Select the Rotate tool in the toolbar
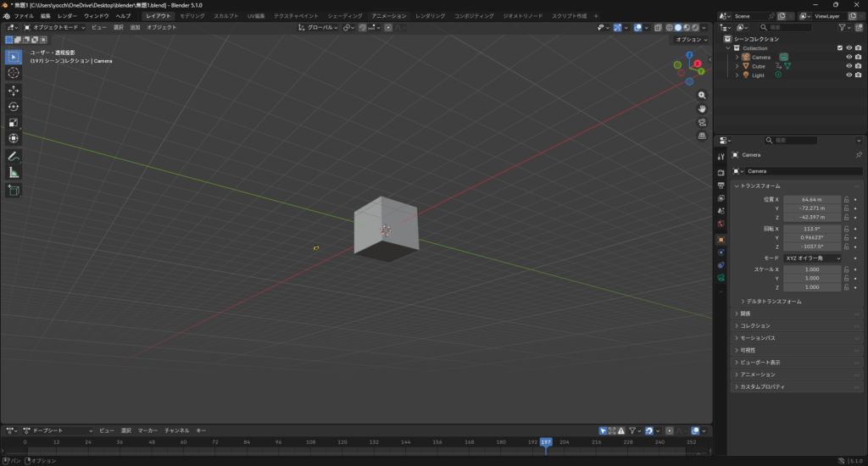Image resolution: width=868 pixels, height=466 pixels. tap(14, 106)
